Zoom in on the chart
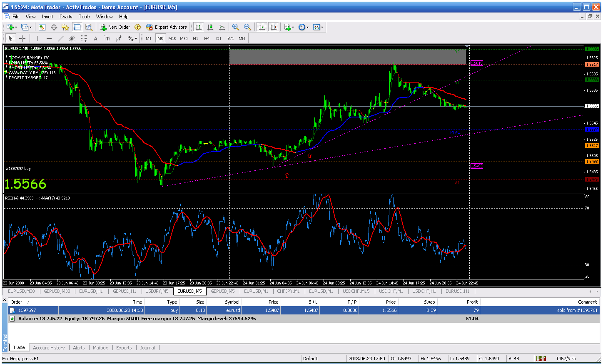This screenshot has width=603, height=364. click(236, 27)
